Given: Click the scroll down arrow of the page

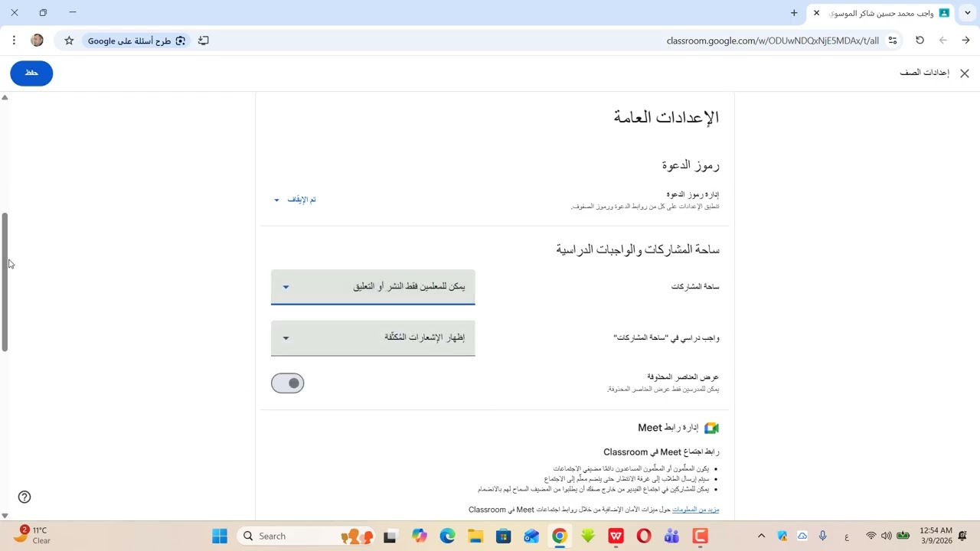Looking at the screenshot, I should tap(5, 516).
